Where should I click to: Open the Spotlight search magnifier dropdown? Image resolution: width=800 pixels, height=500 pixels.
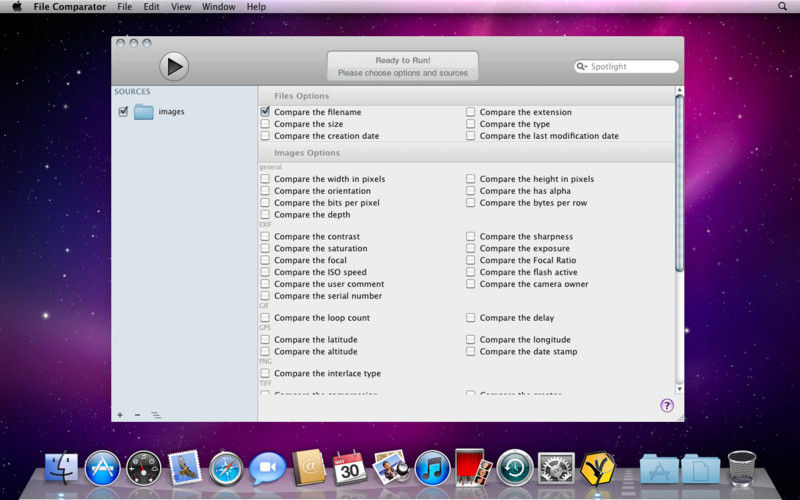pyautogui.click(x=582, y=67)
